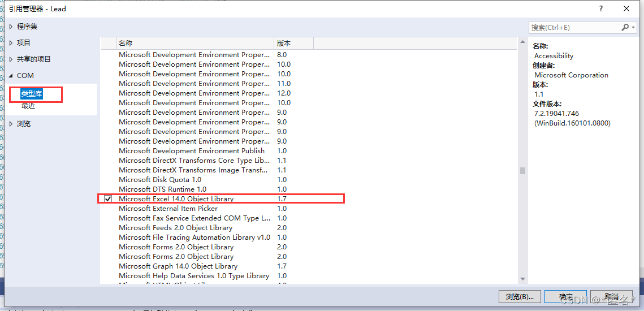Expand the 浏览 tree arrow
This screenshot has width=644, height=311.
click(x=11, y=124)
